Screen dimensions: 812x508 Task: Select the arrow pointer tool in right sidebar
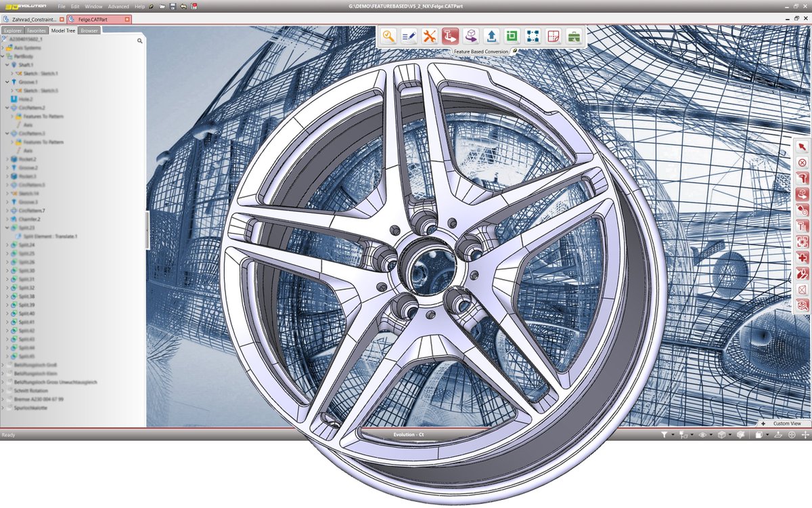[x=801, y=146]
